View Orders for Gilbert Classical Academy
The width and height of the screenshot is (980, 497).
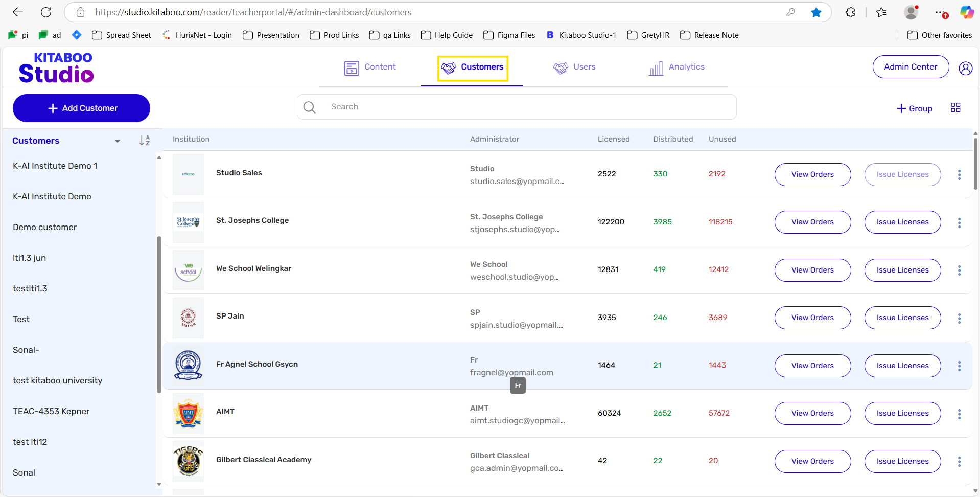[x=812, y=461]
